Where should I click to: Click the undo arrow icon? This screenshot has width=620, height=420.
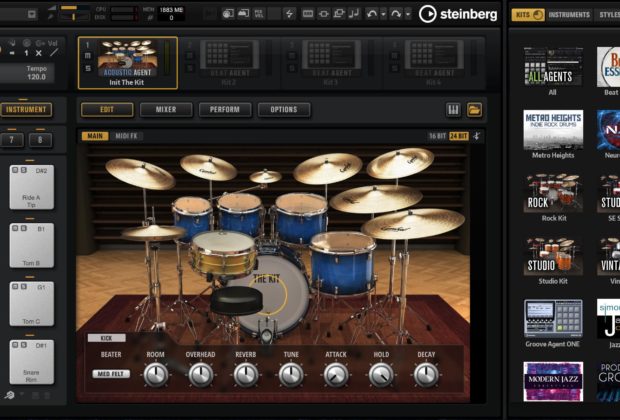372,14
